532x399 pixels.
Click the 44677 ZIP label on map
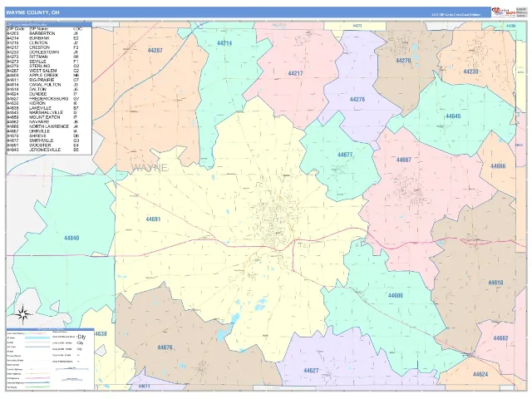pos(345,155)
